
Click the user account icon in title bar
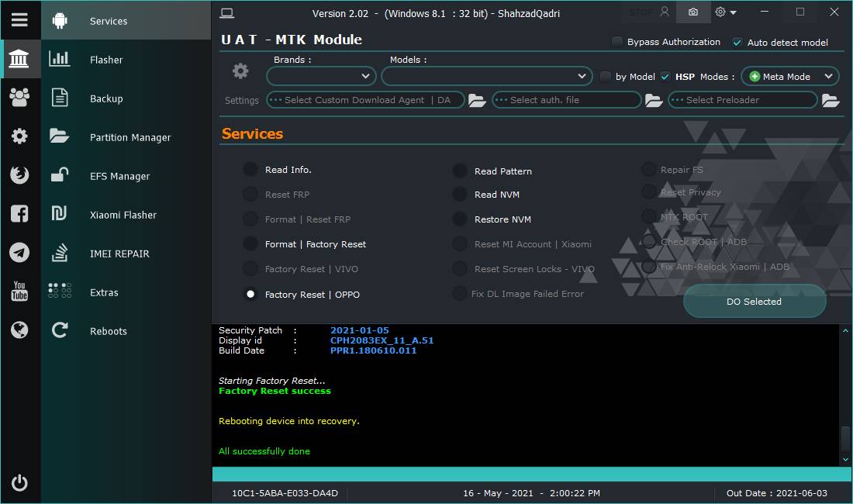pos(665,12)
